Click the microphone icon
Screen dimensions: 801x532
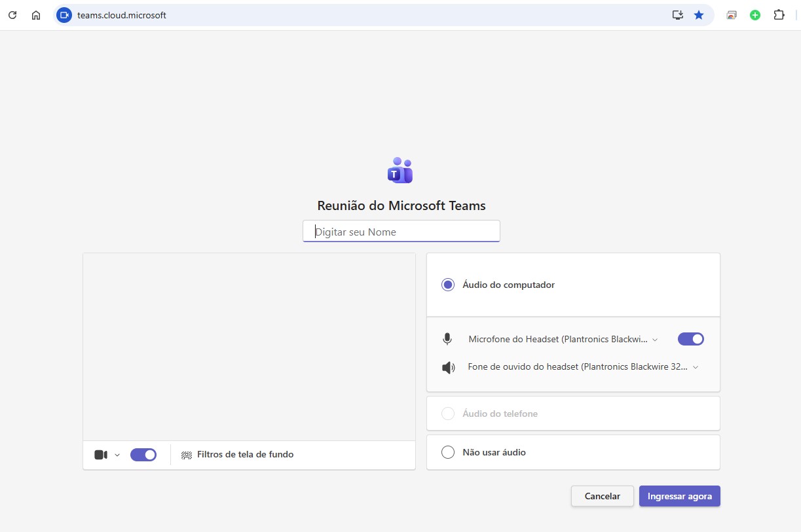(x=447, y=339)
